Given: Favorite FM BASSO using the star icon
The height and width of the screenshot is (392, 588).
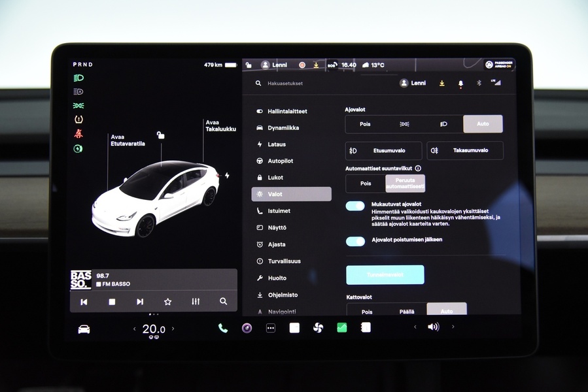Looking at the screenshot, I should click(167, 302).
